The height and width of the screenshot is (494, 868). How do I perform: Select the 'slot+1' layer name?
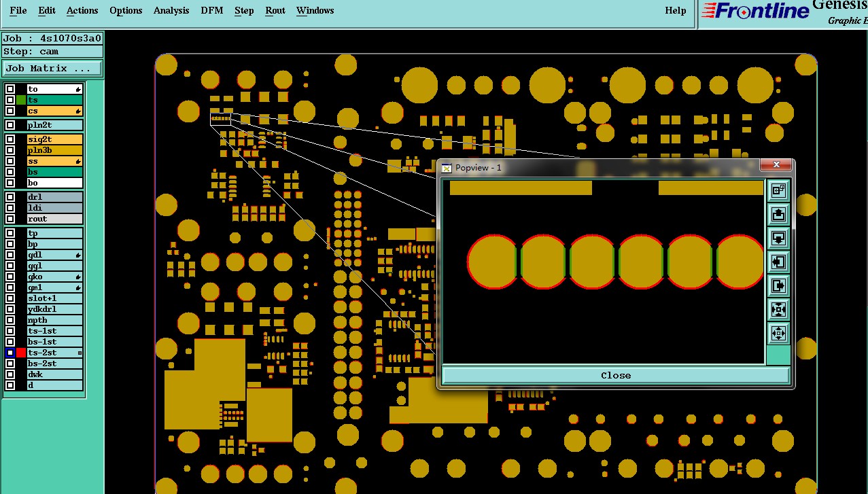54,298
